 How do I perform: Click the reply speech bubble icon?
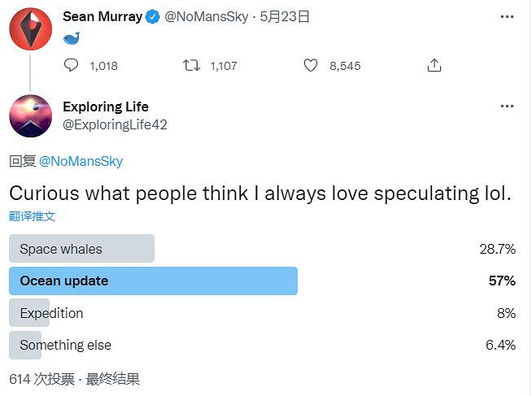tap(72, 65)
